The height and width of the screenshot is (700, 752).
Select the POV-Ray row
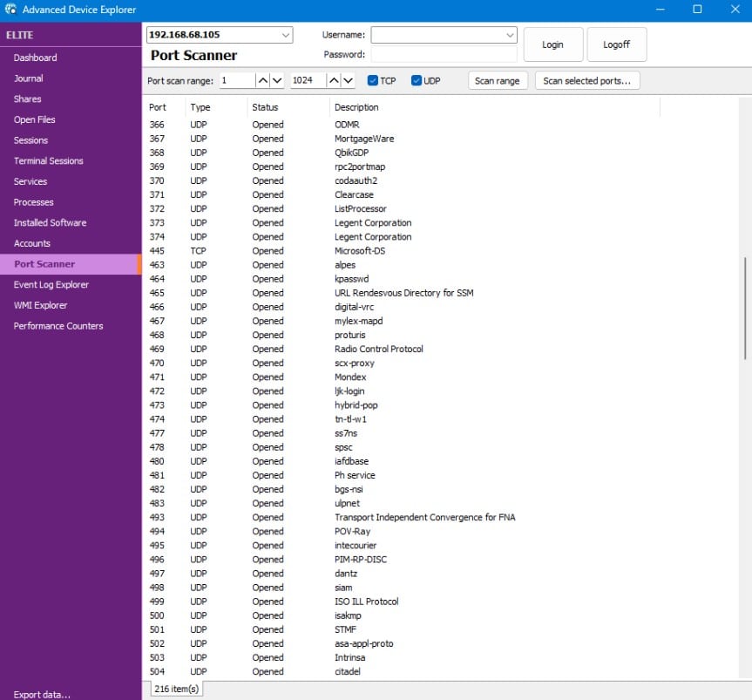point(402,532)
